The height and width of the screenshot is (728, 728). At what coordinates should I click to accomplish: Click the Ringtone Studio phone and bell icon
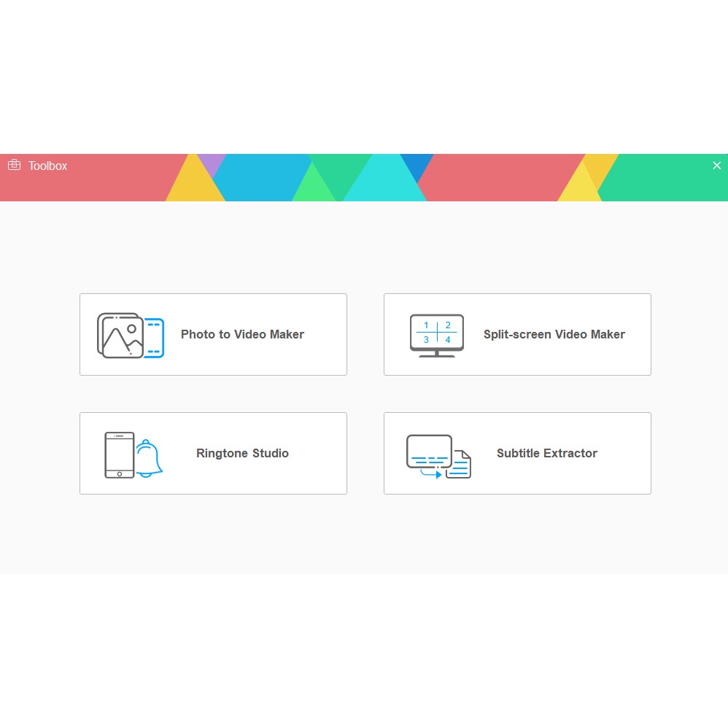pyautogui.click(x=133, y=455)
